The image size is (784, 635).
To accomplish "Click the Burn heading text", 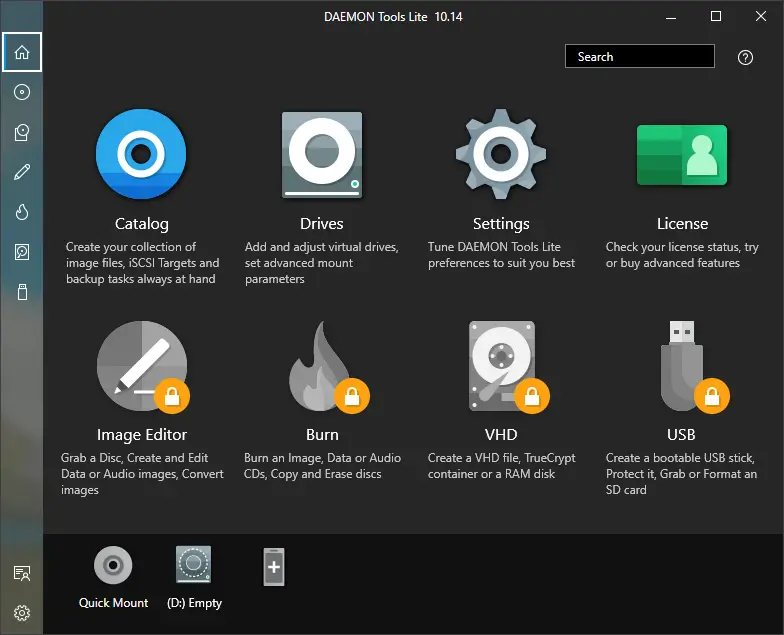I will click(322, 434).
